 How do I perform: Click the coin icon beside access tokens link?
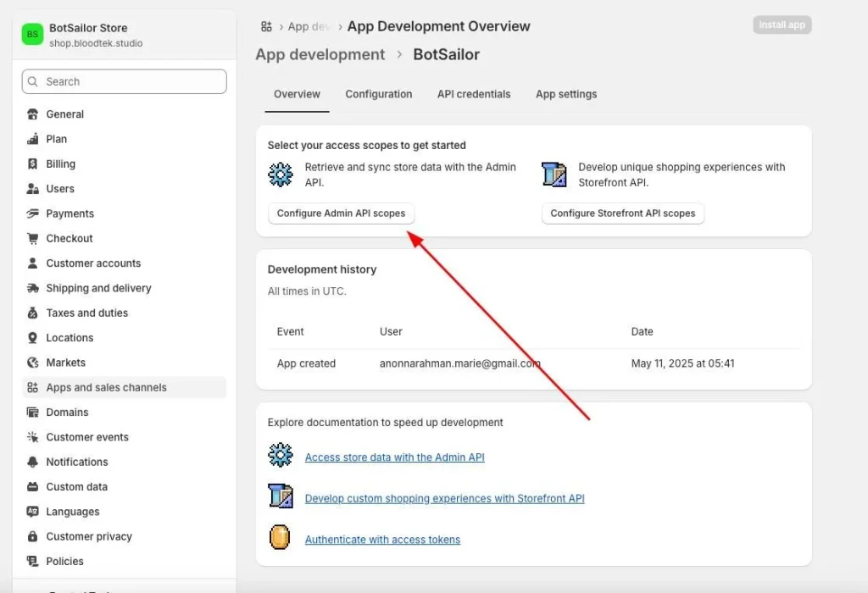(x=280, y=537)
